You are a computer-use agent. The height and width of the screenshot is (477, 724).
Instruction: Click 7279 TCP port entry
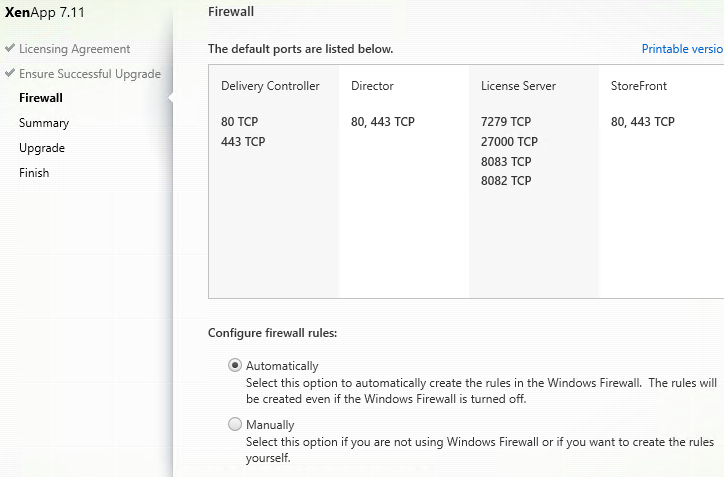pyautogui.click(x=506, y=122)
